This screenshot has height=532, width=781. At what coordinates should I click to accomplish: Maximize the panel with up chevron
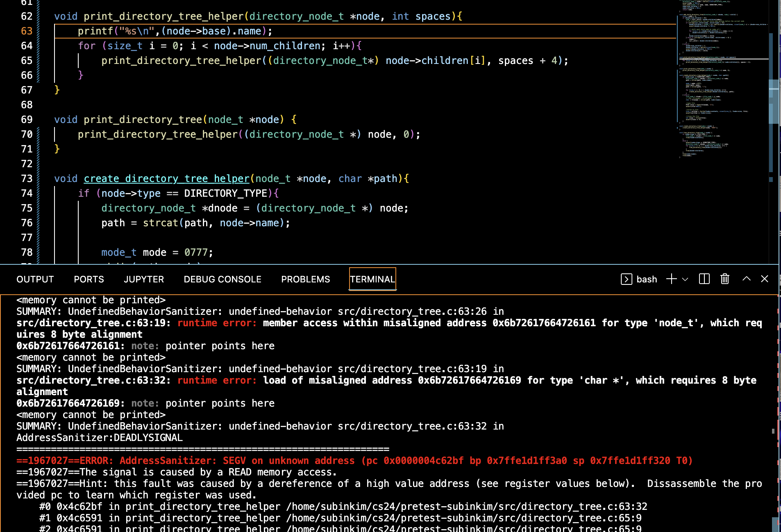747,279
